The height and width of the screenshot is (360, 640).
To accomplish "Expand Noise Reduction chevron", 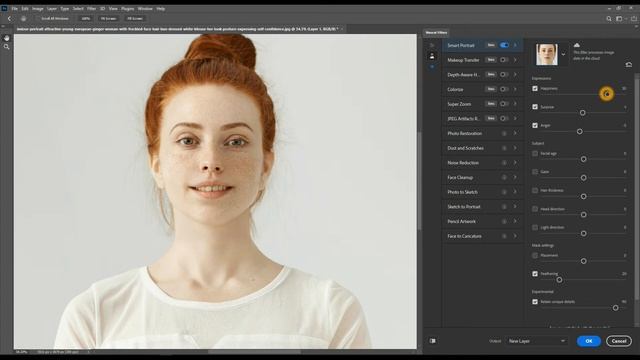I will coord(515,163).
